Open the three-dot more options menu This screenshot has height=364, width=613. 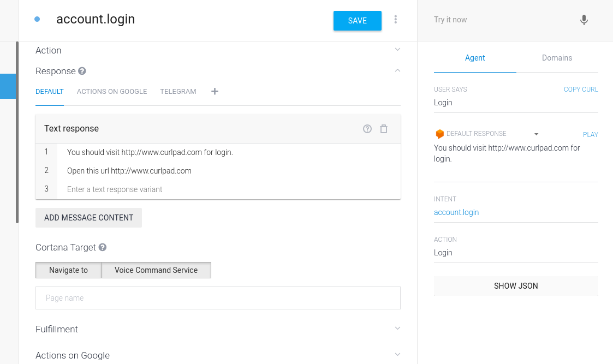point(396,20)
